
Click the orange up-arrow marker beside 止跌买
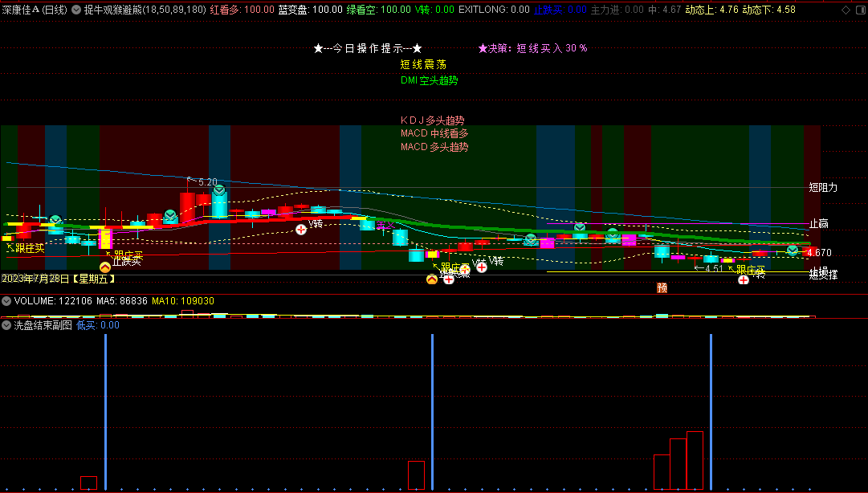104,267
